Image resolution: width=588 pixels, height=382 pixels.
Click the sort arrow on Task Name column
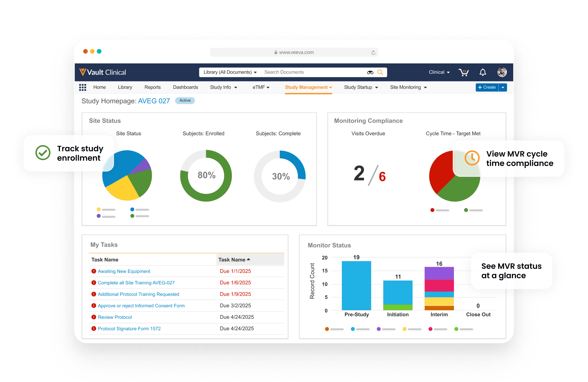pos(248,259)
